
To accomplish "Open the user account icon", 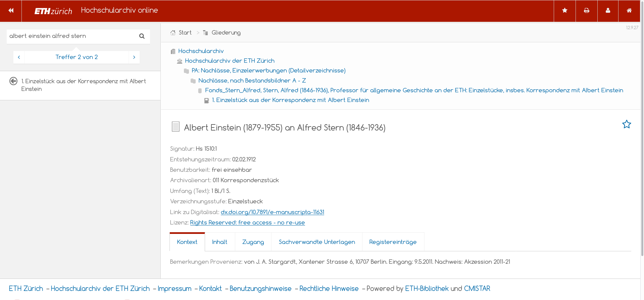I will [x=608, y=11].
